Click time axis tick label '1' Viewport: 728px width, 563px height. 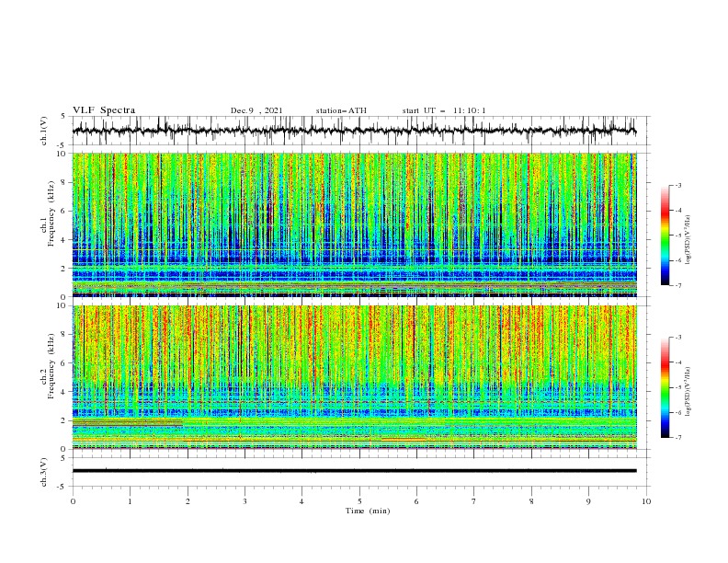(x=130, y=501)
